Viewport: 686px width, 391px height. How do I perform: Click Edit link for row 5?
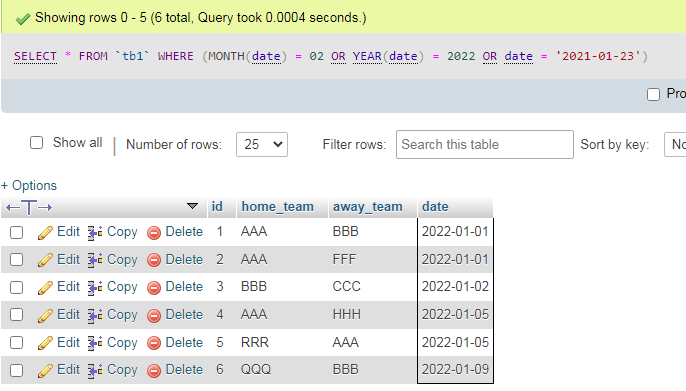click(x=68, y=342)
